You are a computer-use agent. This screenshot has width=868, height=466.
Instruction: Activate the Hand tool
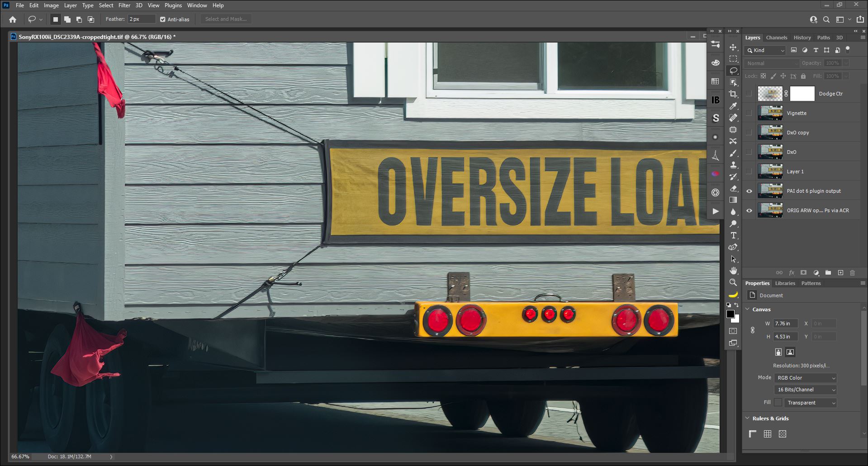point(733,271)
